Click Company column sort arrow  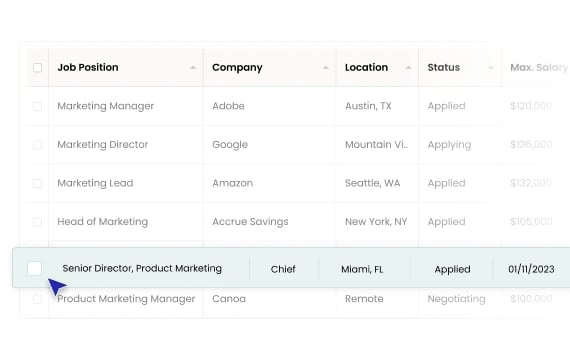point(325,68)
